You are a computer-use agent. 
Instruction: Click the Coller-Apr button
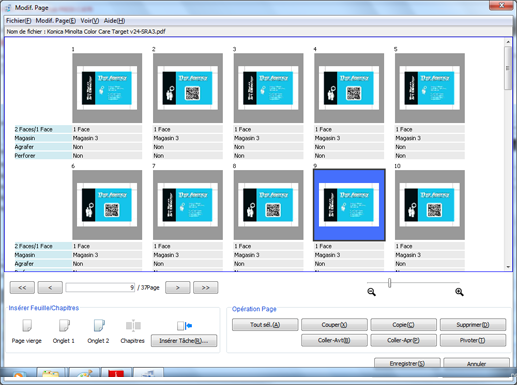tap(403, 340)
